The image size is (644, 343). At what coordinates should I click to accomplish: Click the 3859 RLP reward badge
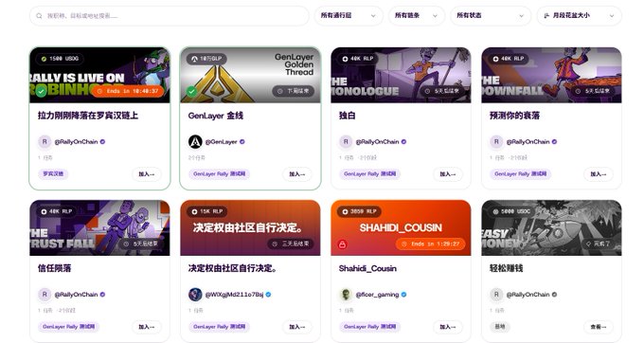(x=359, y=211)
